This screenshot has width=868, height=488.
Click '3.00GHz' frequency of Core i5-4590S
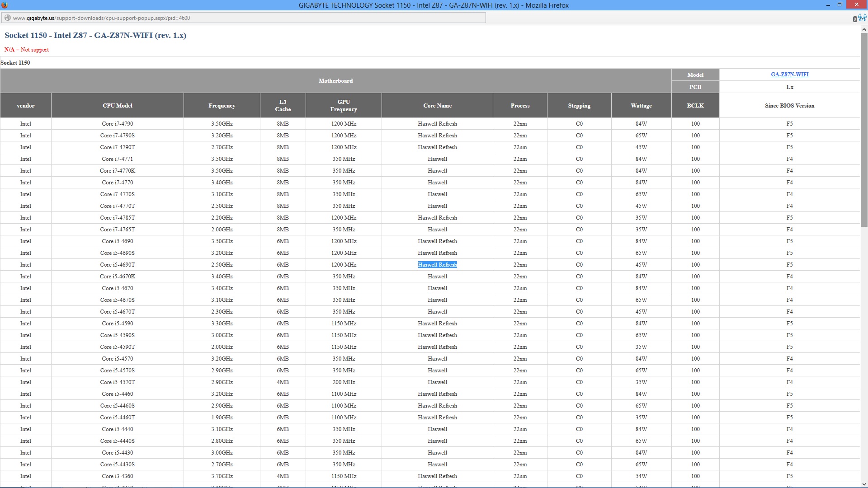(x=222, y=335)
